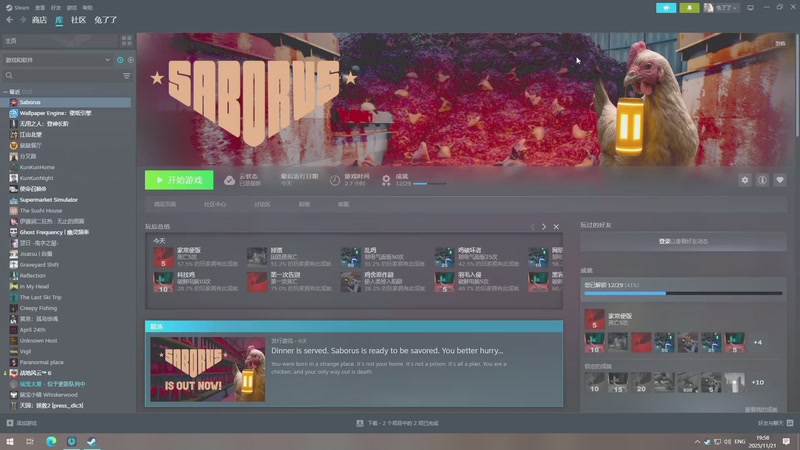Click the small achievement progress bar
Viewport: 800px width, 450px height.
(x=430, y=184)
